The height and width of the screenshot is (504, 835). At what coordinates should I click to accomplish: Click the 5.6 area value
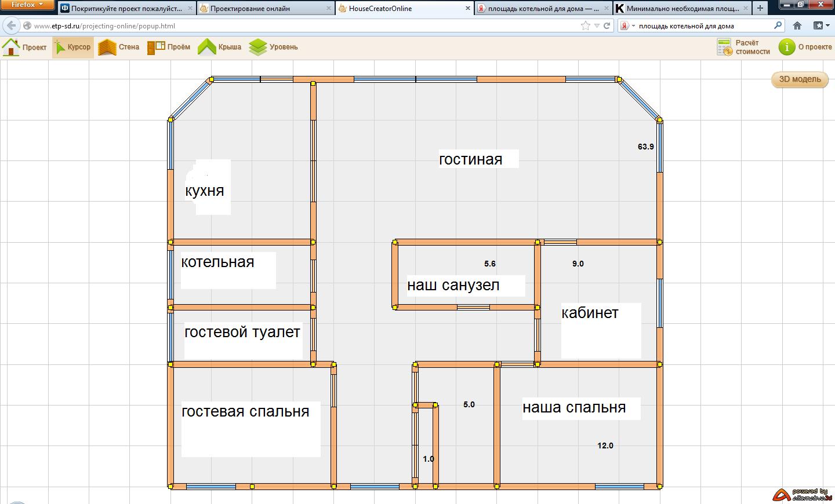click(490, 264)
